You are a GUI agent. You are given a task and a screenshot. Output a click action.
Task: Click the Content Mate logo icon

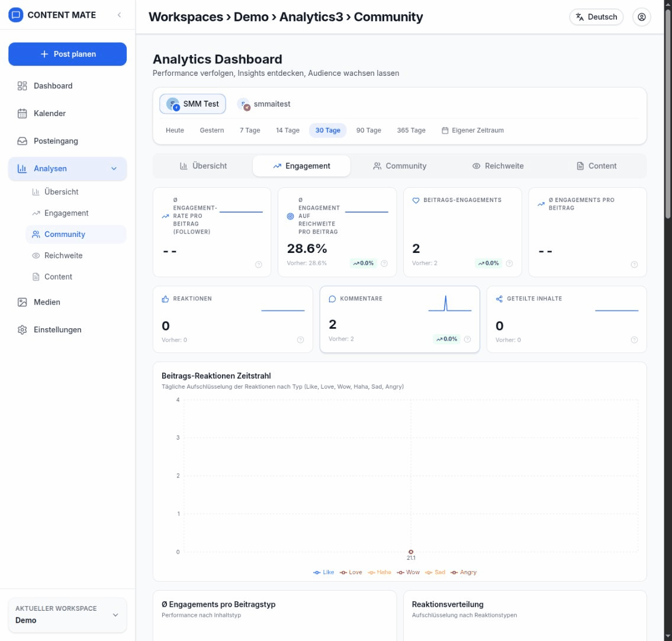[17, 15]
